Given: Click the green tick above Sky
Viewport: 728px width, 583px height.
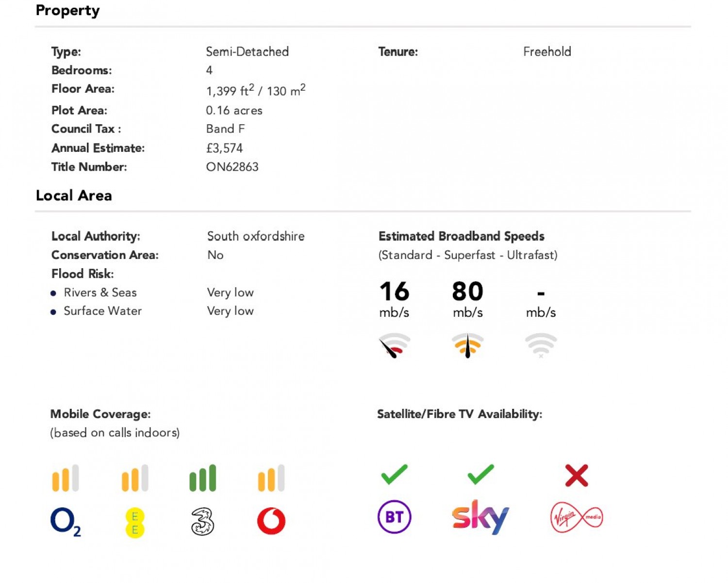Looking at the screenshot, I should (x=480, y=474).
